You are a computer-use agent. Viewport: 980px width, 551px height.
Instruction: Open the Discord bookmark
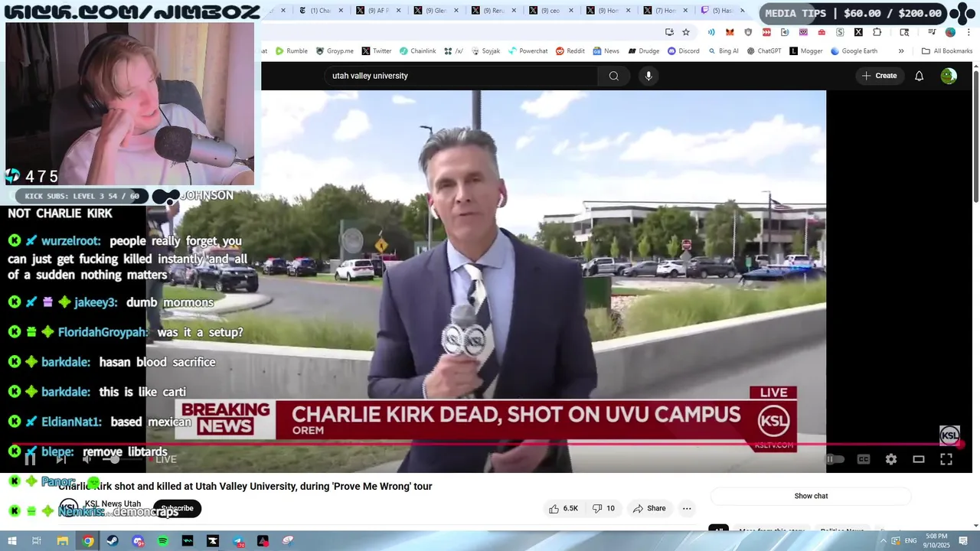click(684, 51)
